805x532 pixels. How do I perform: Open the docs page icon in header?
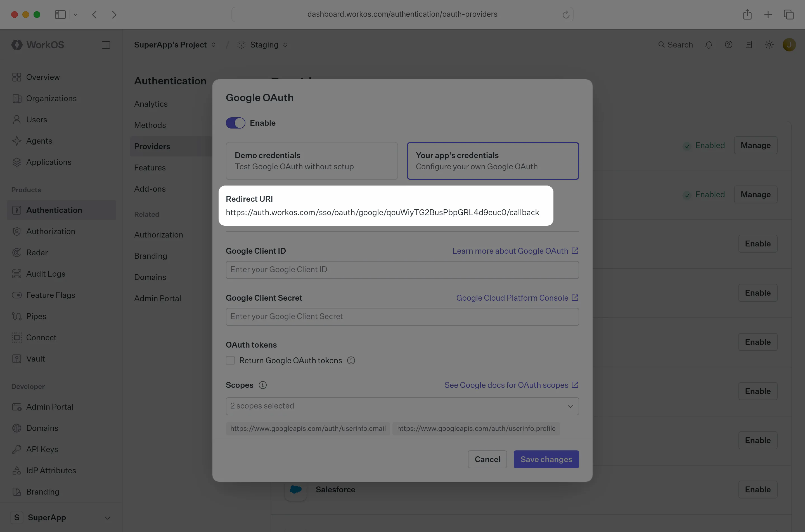click(749, 45)
